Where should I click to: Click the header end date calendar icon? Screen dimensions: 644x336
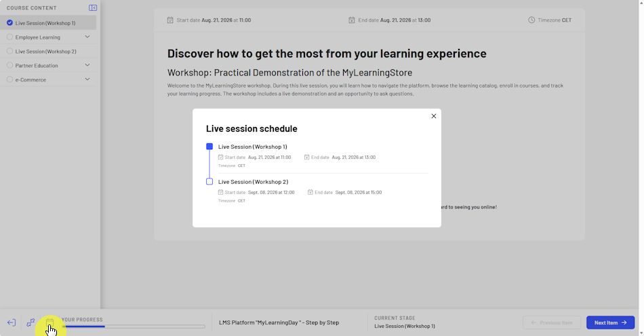(x=352, y=20)
